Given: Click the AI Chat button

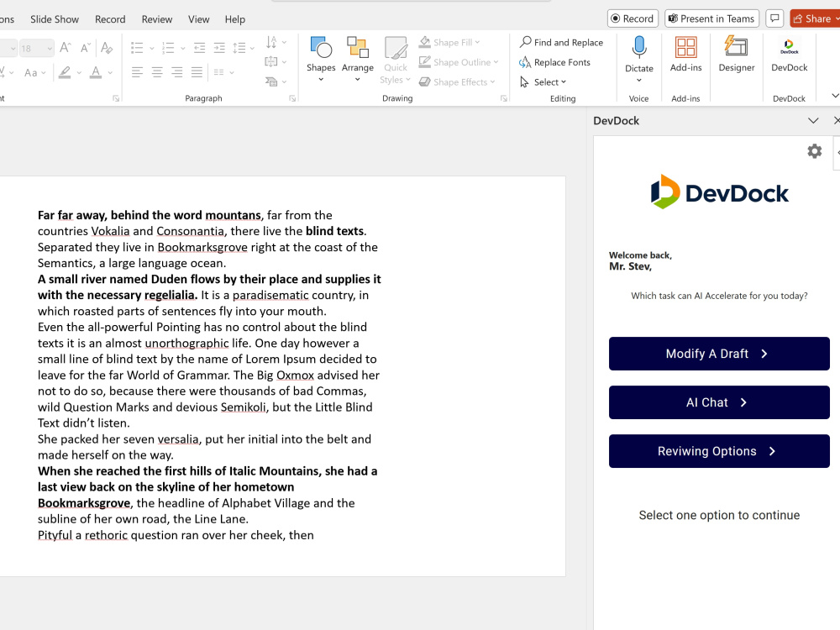Looking at the screenshot, I should 719,402.
